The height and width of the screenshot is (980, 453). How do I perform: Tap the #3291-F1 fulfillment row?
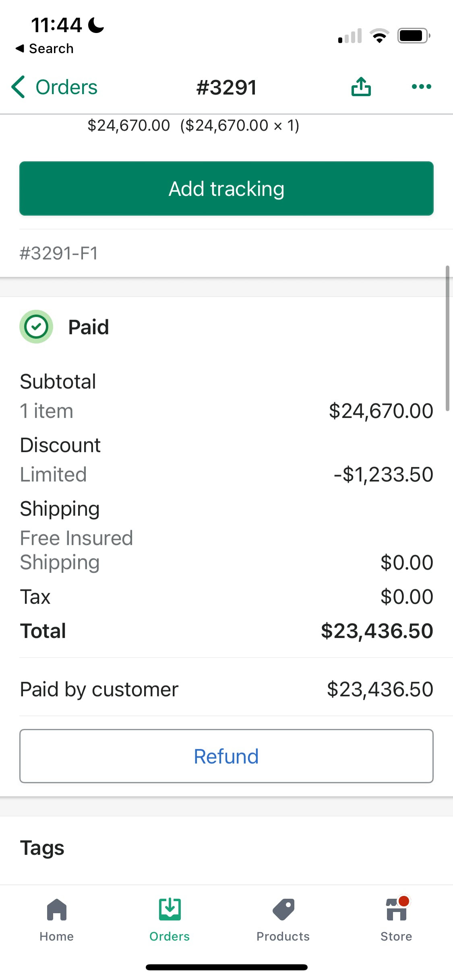click(59, 253)
